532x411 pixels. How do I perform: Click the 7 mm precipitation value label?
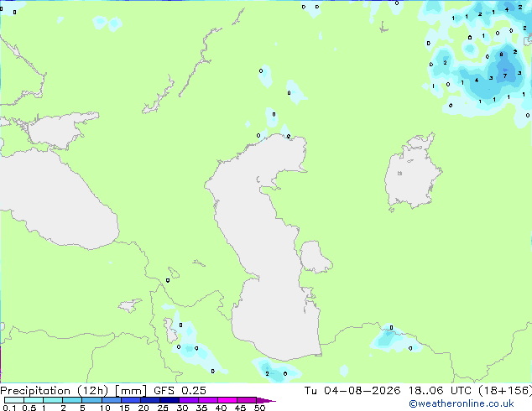(505, 76)
